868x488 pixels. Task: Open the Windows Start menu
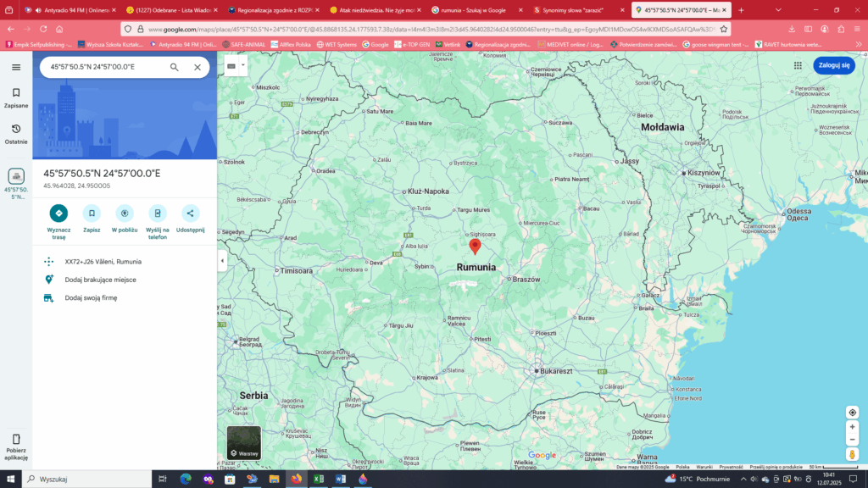(x=10, y=480)
